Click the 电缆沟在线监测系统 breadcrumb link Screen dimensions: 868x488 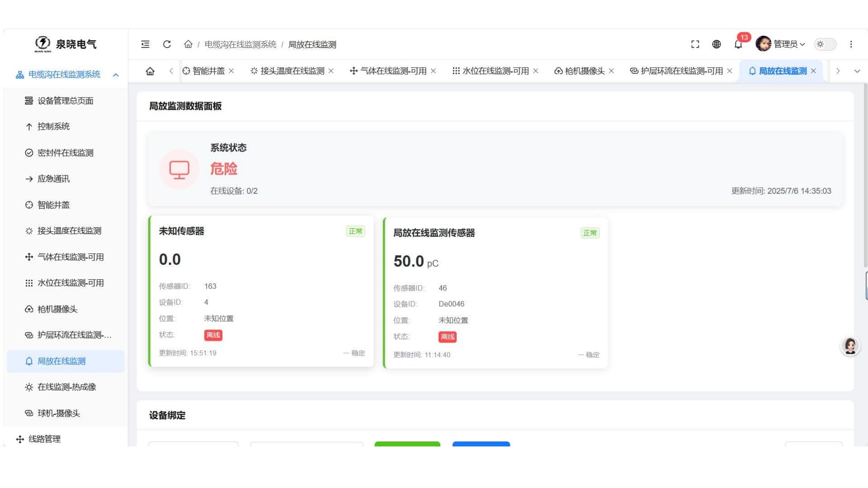pos(241,44)
